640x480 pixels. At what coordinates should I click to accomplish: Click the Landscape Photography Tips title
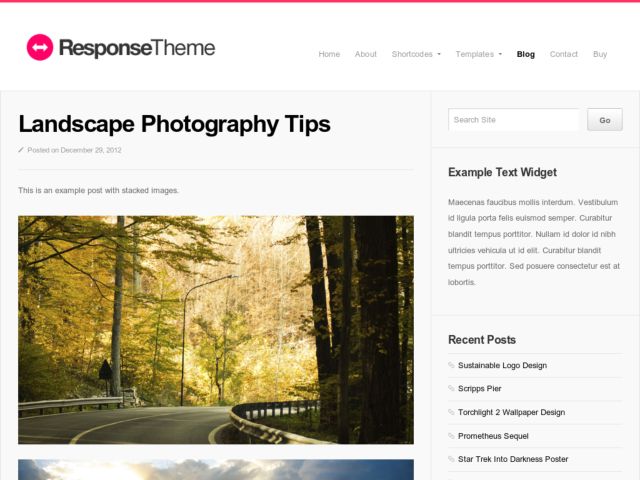point(174,124)
